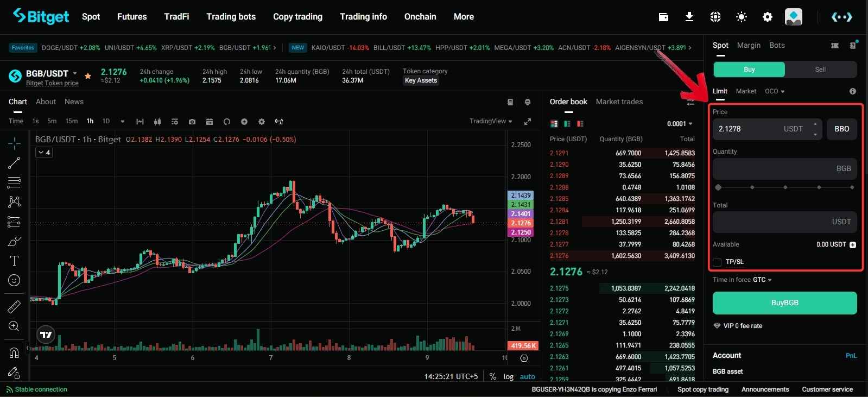Open the Onchain menu
This screenshot has width=868, height=397.
(420, 17)
